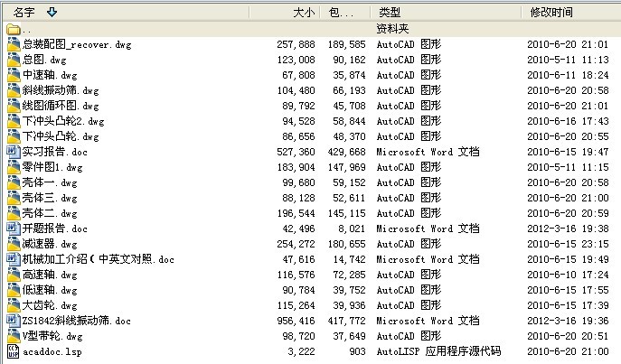
Task: Click size value 527,360 of 实习报告.doc
Action: [x=296, y=152]
